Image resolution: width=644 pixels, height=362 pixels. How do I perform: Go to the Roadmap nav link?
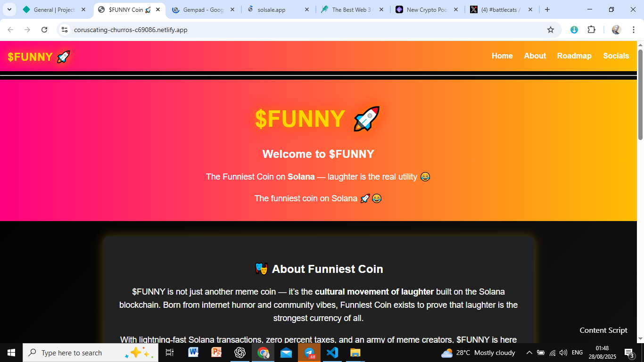[x=574, y=56]
